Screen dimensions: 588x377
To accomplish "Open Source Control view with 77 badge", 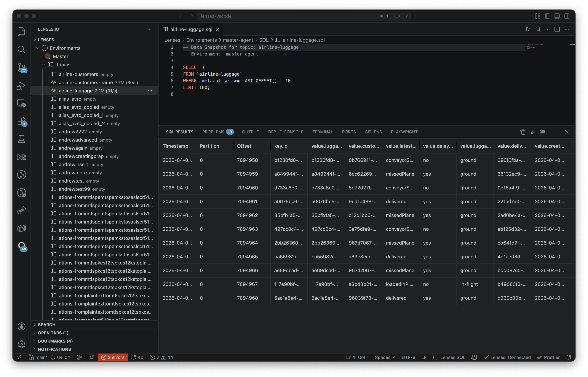I will point(22,68).
